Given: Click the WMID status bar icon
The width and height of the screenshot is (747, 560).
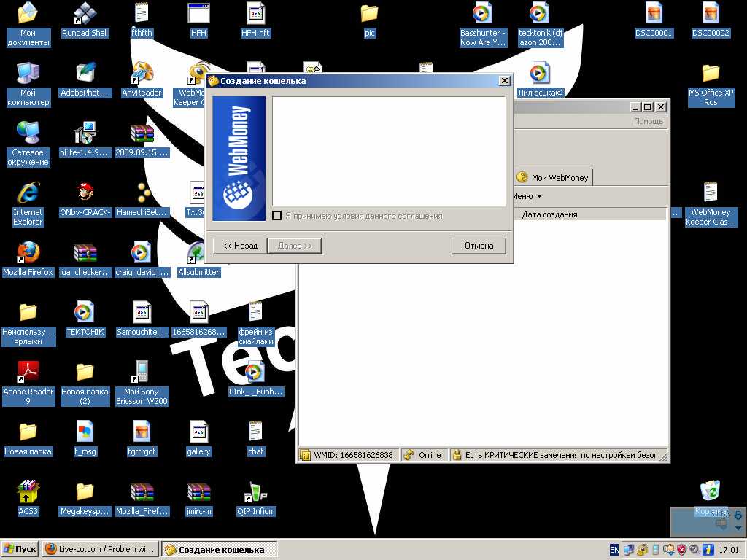Looking at the screenshot, I should coord(306,455).
